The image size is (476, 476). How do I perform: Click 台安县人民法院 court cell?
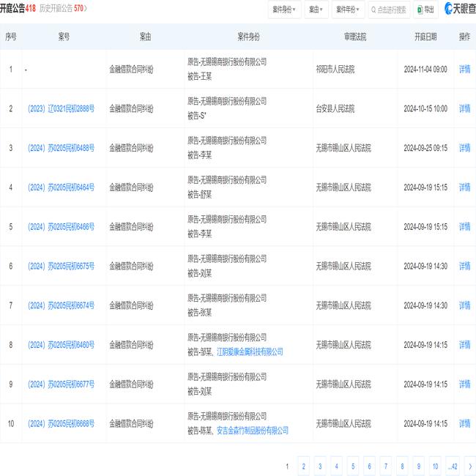tap(335, 108)
